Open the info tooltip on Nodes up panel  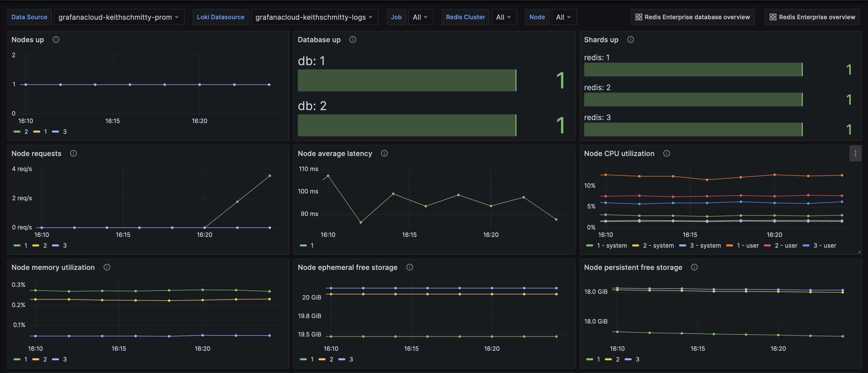point(56,39)
